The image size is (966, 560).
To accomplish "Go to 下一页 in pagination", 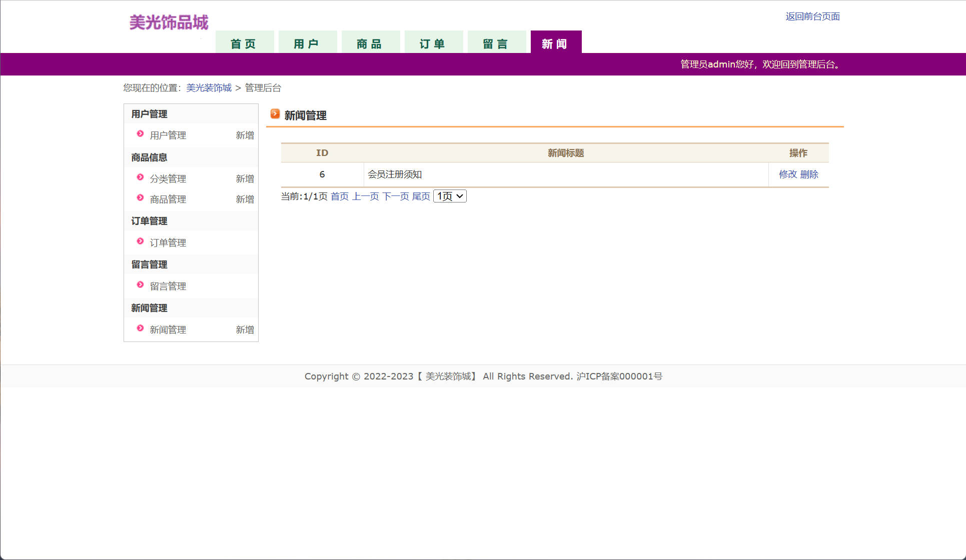I will point(395,196).
